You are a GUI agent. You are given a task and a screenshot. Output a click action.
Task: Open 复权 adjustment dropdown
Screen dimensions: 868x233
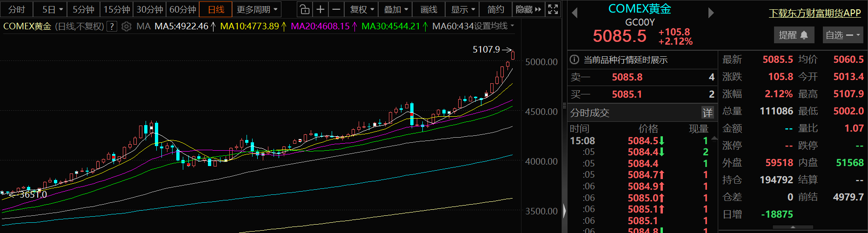pyautogui.click(x=362, y=9)
